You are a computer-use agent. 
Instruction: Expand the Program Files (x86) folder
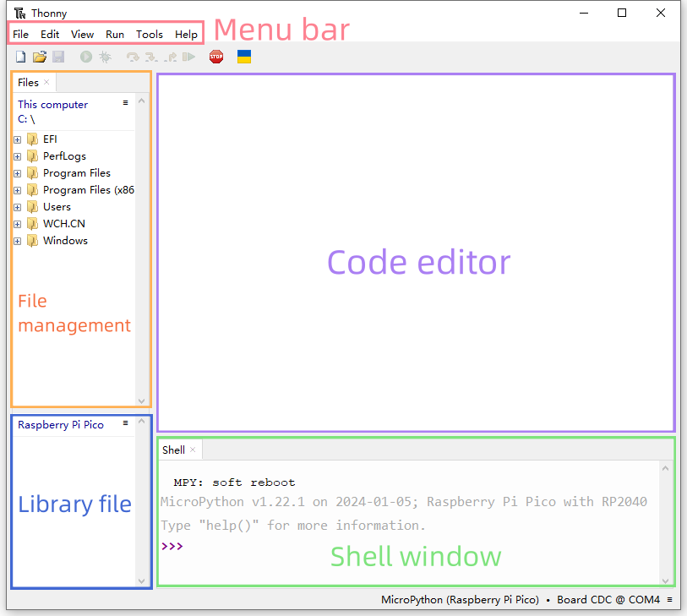[x=18, y=190]
